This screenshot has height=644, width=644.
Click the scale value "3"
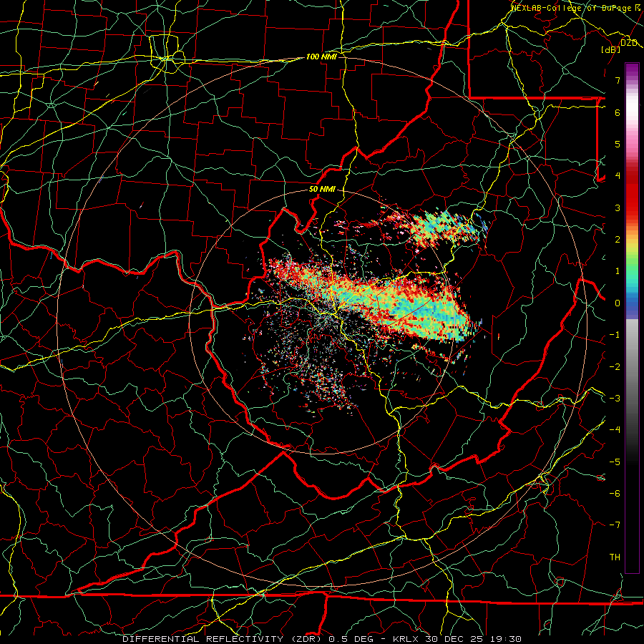618,208
